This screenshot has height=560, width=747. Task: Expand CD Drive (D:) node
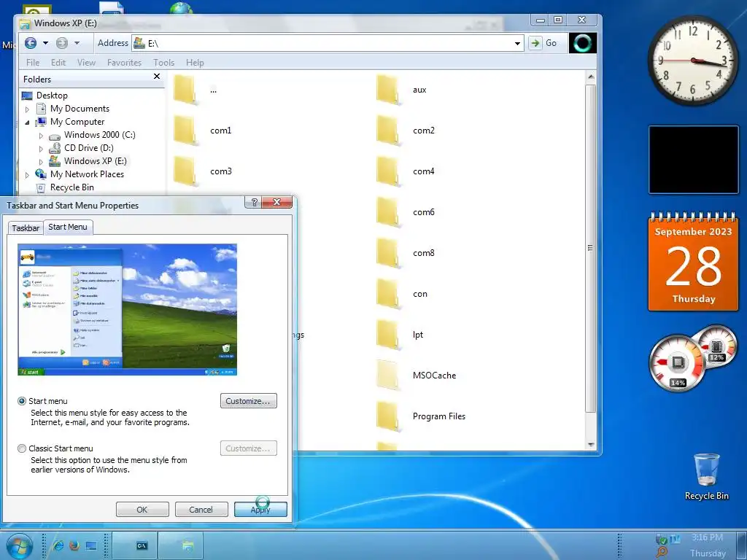[x=41, y=149]
